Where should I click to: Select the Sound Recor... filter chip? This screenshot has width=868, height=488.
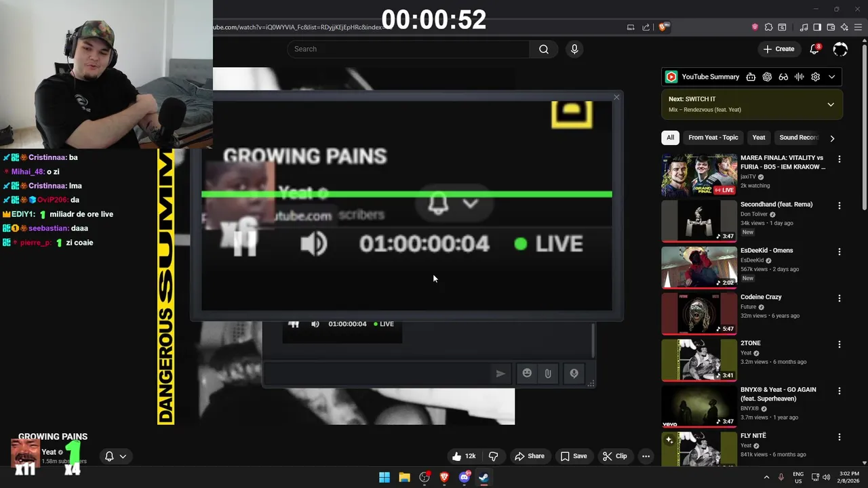(798, 138)
